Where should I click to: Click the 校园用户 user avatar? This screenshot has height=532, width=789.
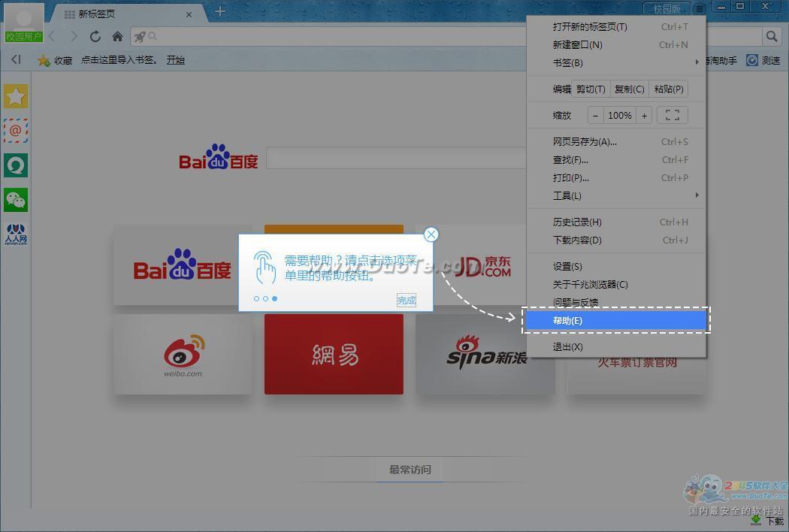(23, 22)
